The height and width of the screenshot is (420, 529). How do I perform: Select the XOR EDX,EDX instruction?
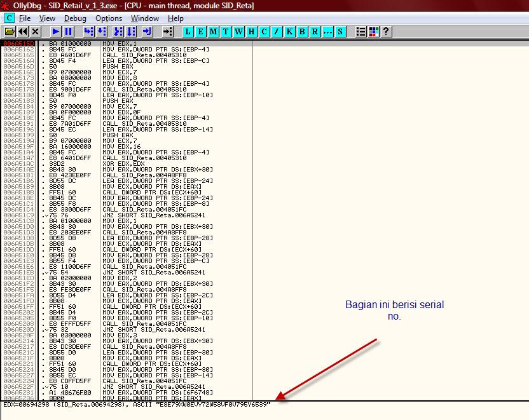pos(123,163)
